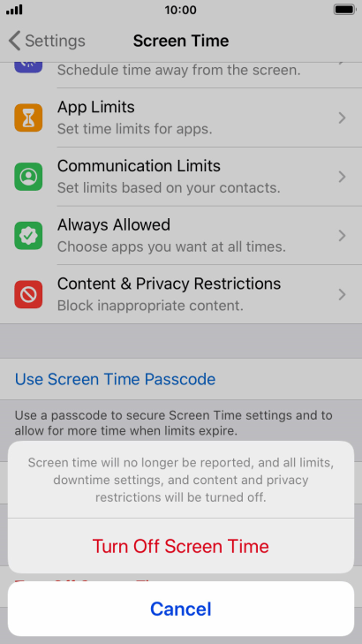Tap the orange App Limits hourglass icon
This screenshot has width=362, height=644.
(28, 117)
